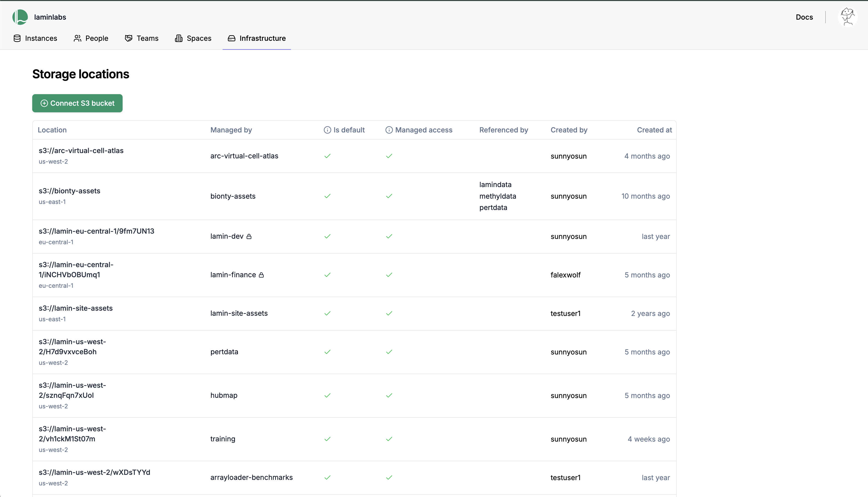Viewport: 868px width, 497px height.
Task: Open the lamindata referenced instance
Action: point(495,185)
